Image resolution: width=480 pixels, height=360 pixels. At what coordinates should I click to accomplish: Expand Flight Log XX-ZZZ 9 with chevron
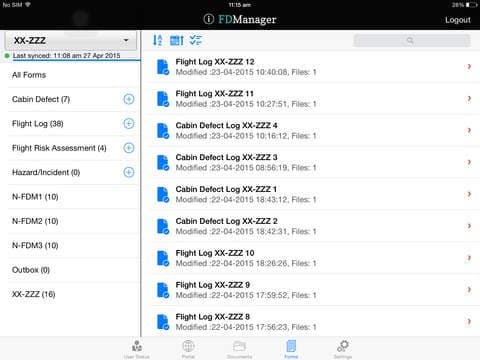point(469,290)
